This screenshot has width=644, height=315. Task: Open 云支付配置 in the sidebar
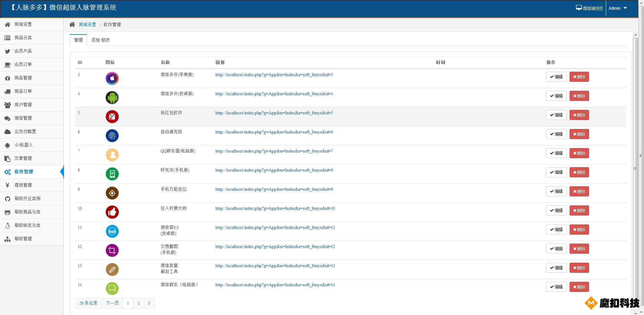[x=32, y=132]
